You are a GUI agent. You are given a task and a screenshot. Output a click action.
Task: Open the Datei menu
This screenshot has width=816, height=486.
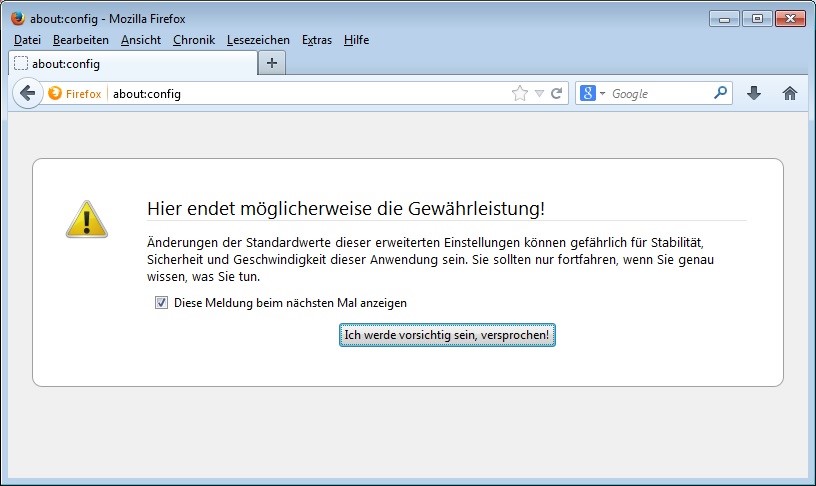coord(27,40)
